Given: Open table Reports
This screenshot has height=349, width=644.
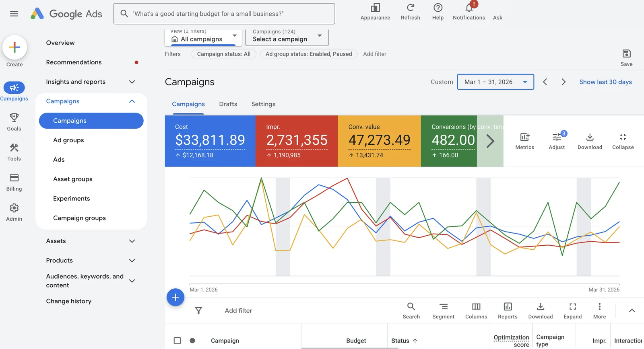Looking at the screenshot, I should (508, 311).
